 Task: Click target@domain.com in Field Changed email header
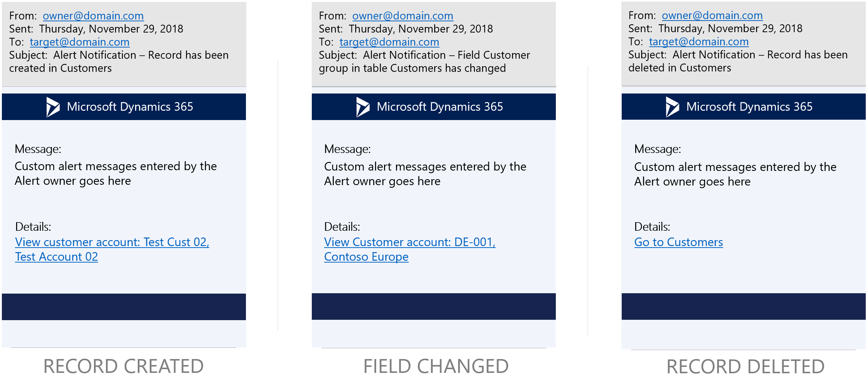pos(389,42)
